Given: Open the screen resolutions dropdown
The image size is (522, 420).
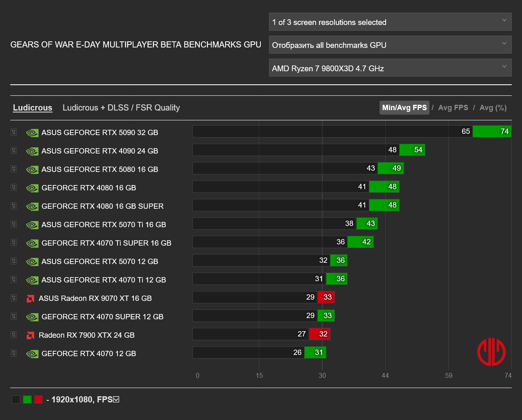Looking at the screenshot, I should [390, 22].
